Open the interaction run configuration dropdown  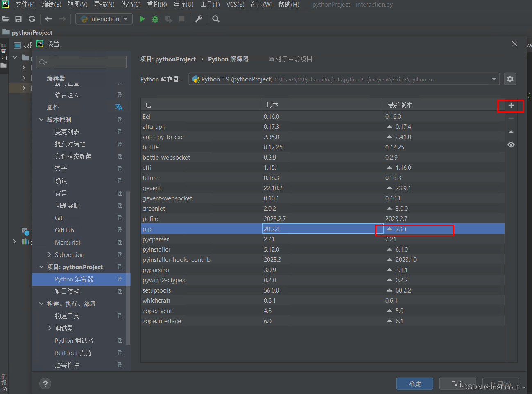pos(104,19)
